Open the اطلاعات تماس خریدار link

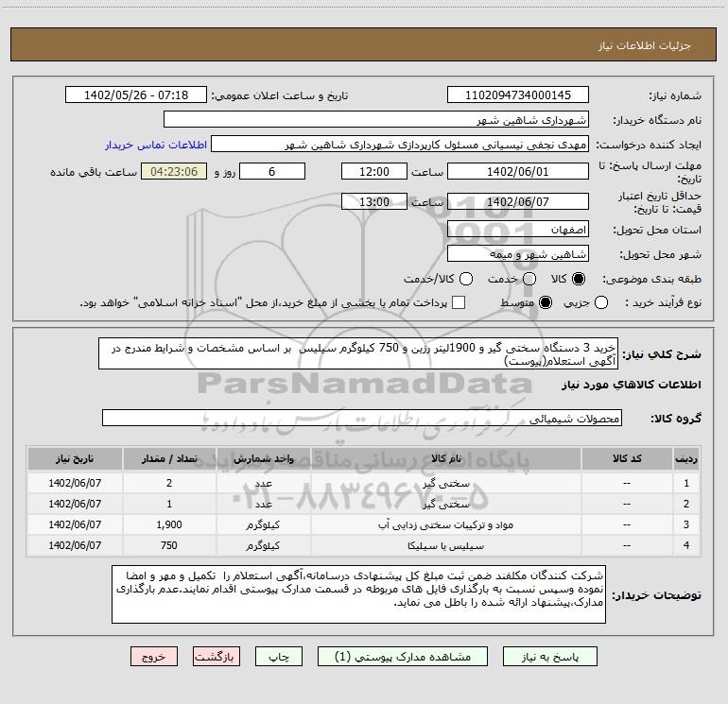point(156,145)
